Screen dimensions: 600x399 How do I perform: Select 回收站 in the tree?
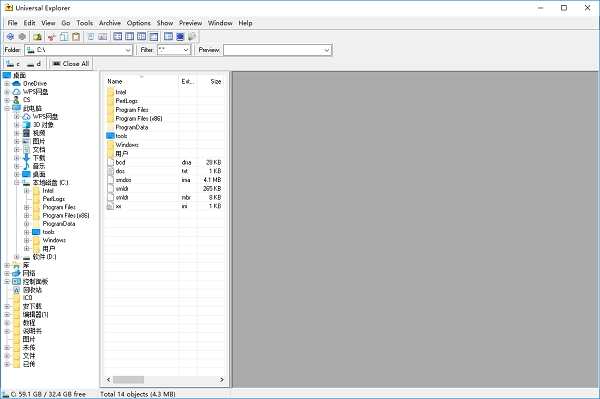point(32,290)
